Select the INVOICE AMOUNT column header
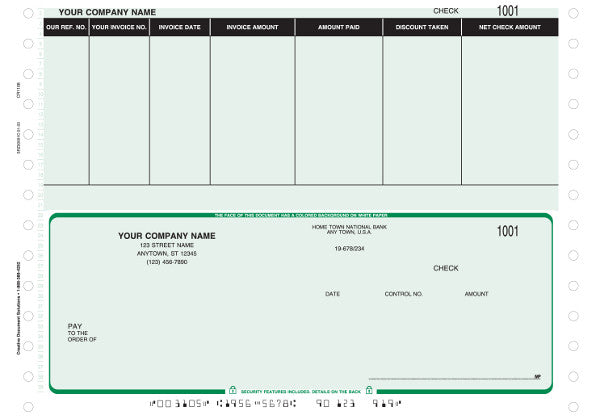Viewport: 600px width, 419px height. [x=252, y=27]
